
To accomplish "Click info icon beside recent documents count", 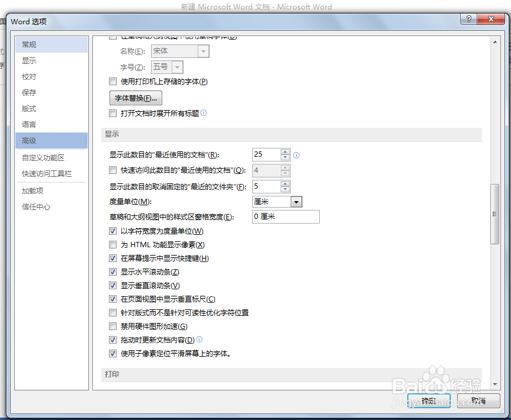I will click(296, 156).
